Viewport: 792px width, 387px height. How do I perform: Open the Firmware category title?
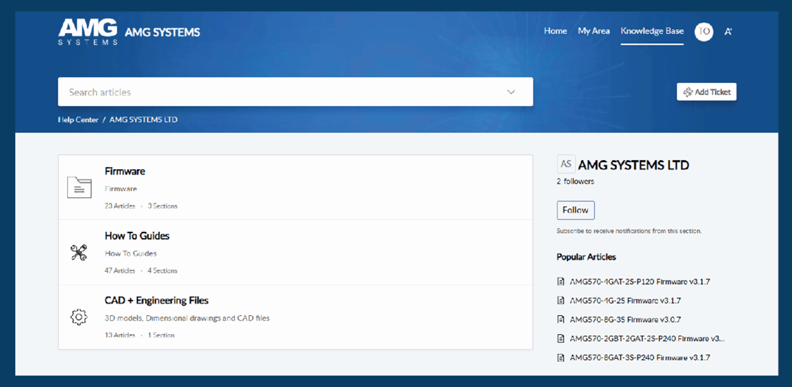(125, 171)
